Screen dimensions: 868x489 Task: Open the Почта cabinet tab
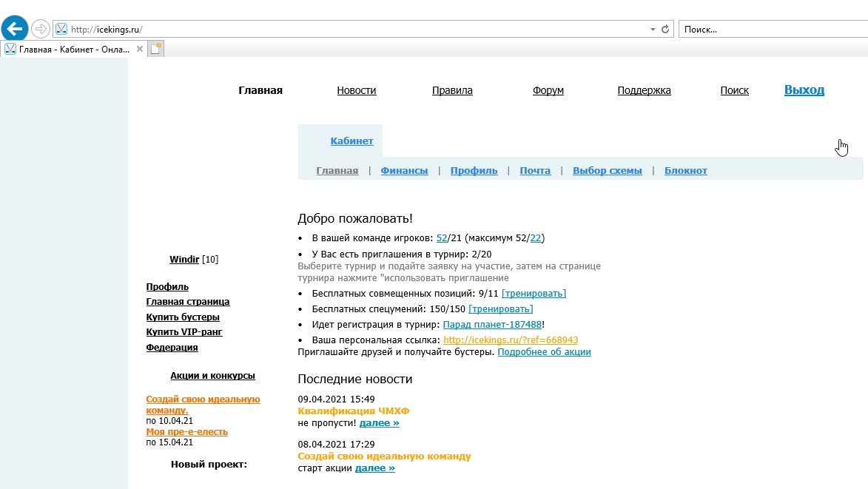click(535, 170)
